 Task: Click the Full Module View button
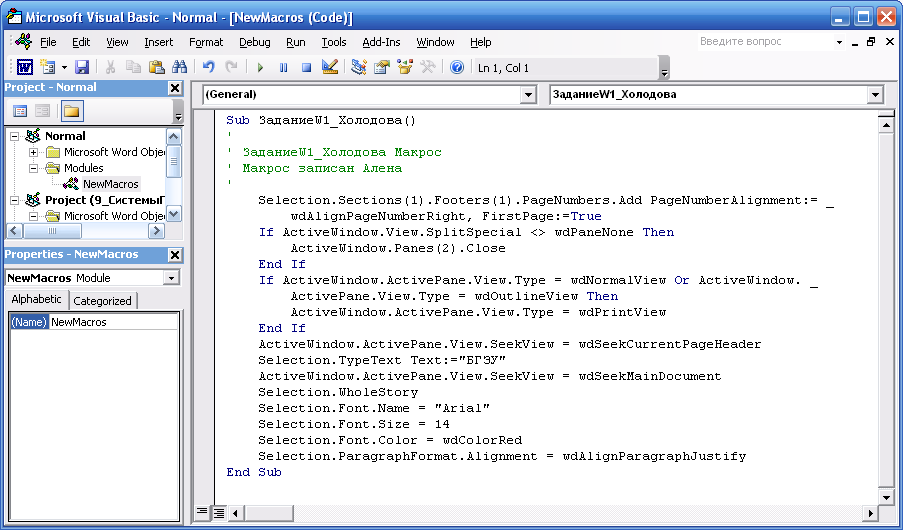(219, 512)
